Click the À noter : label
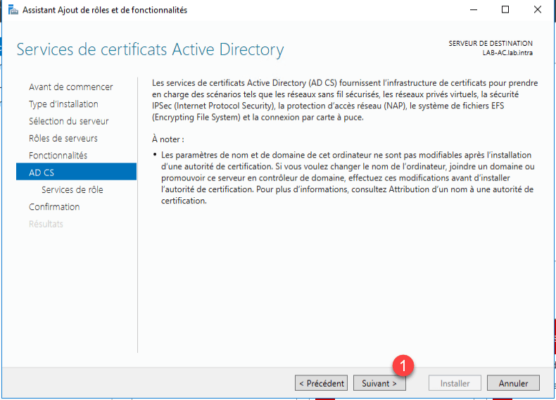Viewport: 556px width, 400px height. click(168, 139)
